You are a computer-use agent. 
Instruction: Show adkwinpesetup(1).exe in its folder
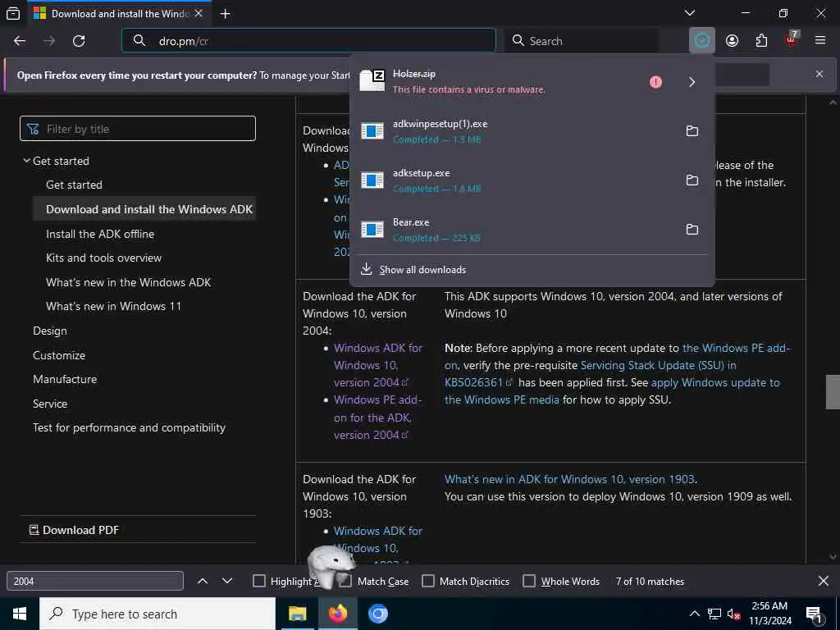point(692,130)
